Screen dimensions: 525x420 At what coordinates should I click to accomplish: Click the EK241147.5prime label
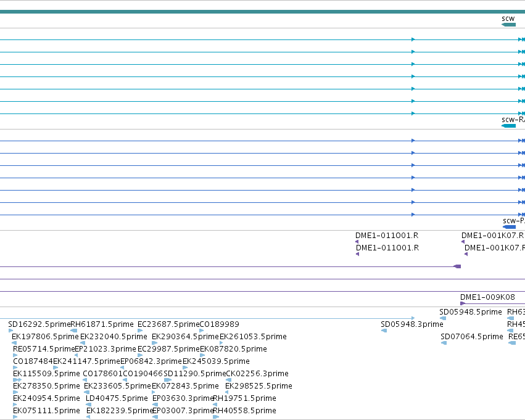coord(87,361)
